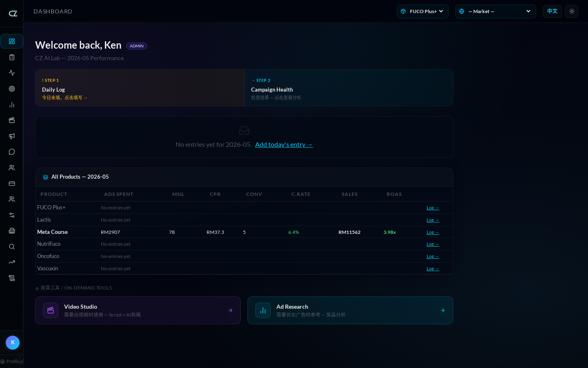The width and height of the screenshot is (588, 368).
Task: Open the Ad Research tool card
Action: click(x=350, y=310)
